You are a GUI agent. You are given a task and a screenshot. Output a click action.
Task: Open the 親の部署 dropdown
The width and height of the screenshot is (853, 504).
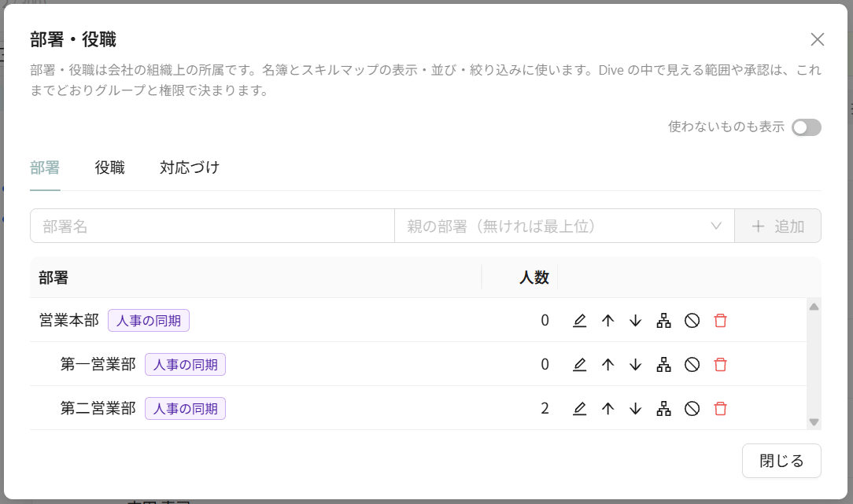tap(564, 226)
